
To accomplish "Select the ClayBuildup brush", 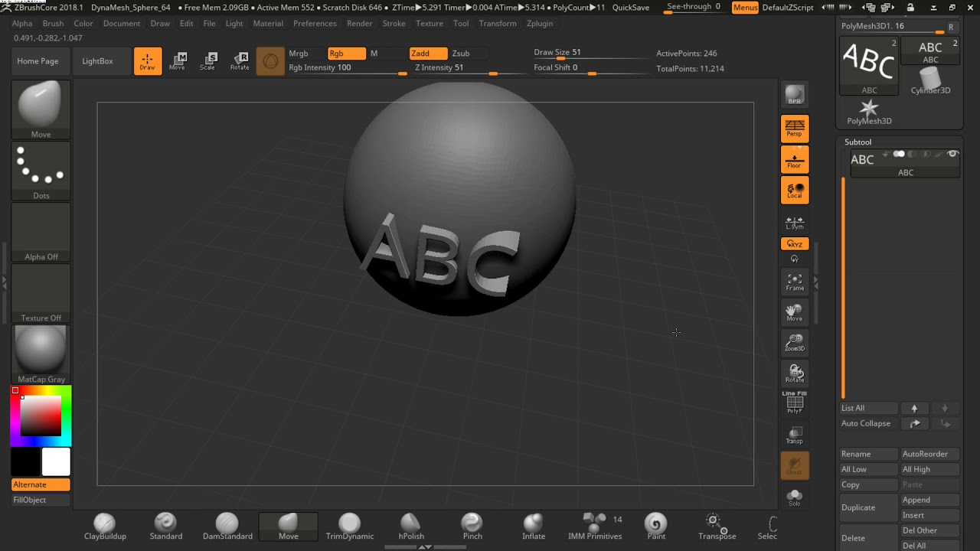I will 105,527.
